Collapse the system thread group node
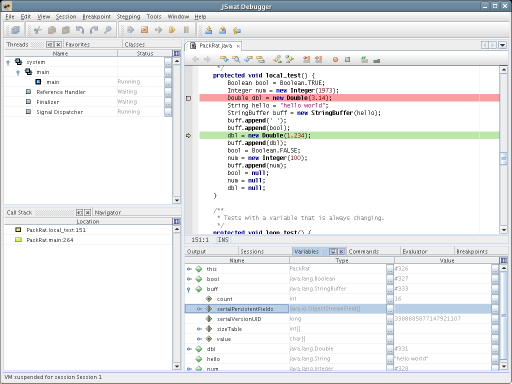Viewport: 512px width, 384px height. [x=8, y=62]
